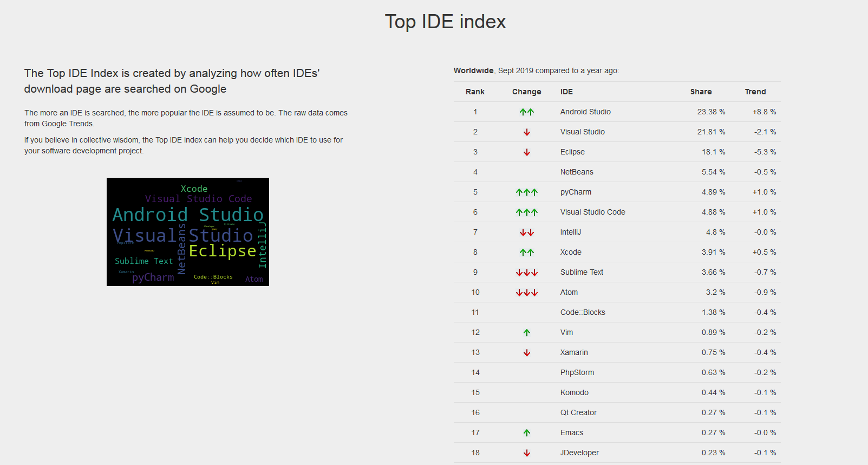The height and width of the screenshot is (465, 868).
Task: Select the Emacs IDE name
Action: click(x=572, y=432)
